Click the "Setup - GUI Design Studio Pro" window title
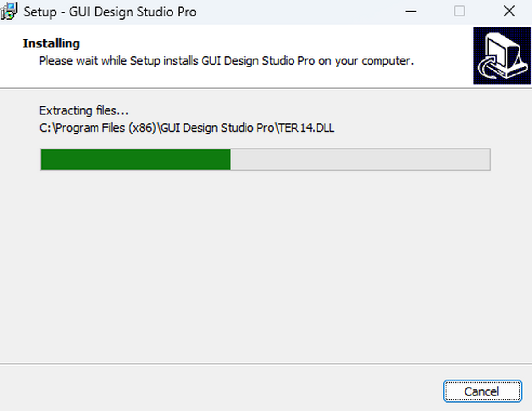 [110, 12]
